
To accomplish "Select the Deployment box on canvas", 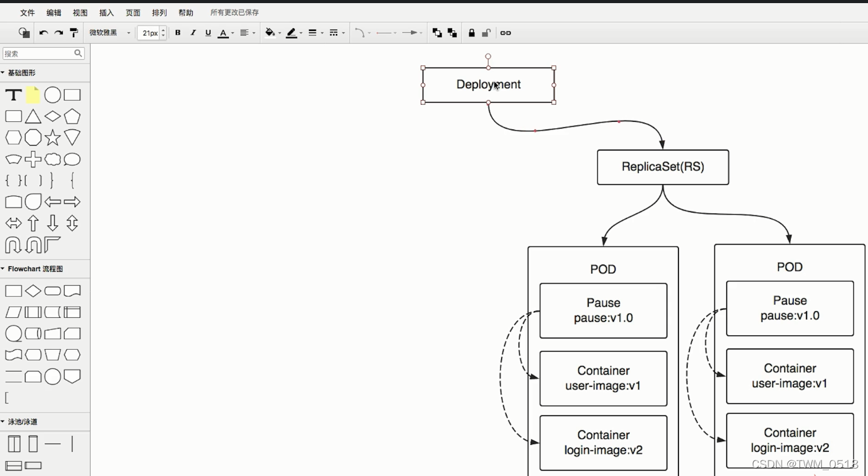I will point(489,85).
